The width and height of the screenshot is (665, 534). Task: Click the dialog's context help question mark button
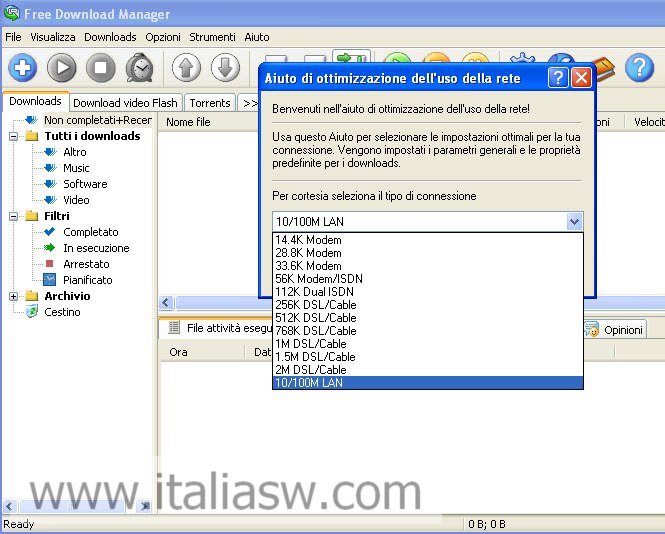(x=558, y=78)
